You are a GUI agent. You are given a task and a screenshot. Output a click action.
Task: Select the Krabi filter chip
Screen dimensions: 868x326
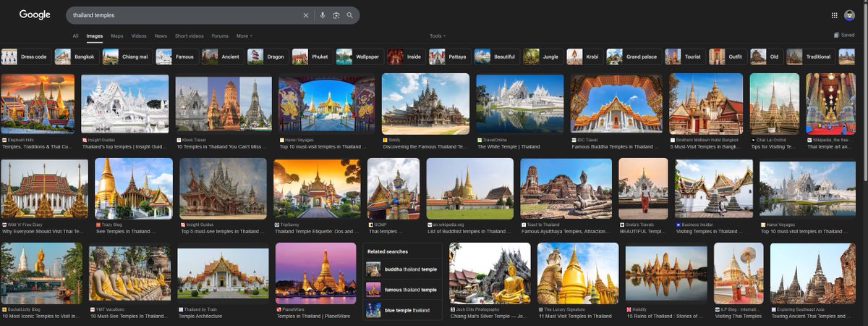coord(584,57)
